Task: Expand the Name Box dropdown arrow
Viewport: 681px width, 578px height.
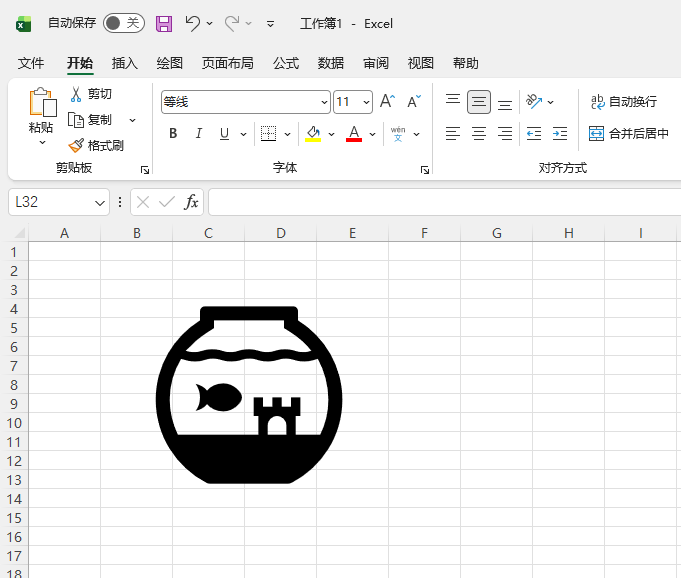Action: (100, 203)
